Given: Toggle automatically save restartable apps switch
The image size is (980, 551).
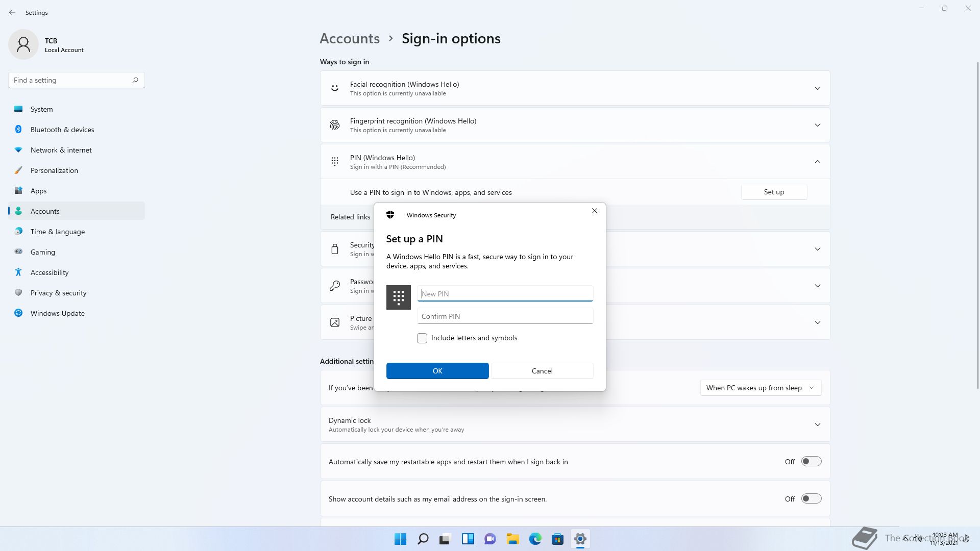Looking at the screenshot, I should coord(811,461).
